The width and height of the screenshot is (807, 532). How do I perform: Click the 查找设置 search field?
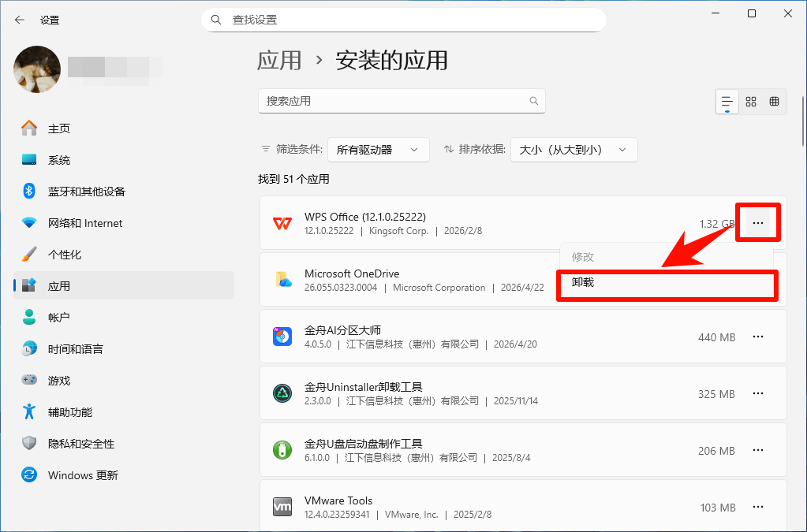pyautogui.click(x=404, y=20)
